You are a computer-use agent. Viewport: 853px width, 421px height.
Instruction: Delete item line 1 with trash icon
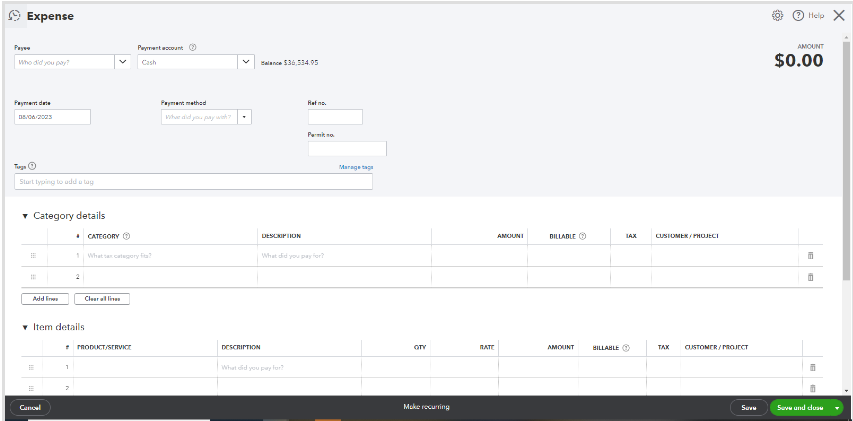point(812,368)
